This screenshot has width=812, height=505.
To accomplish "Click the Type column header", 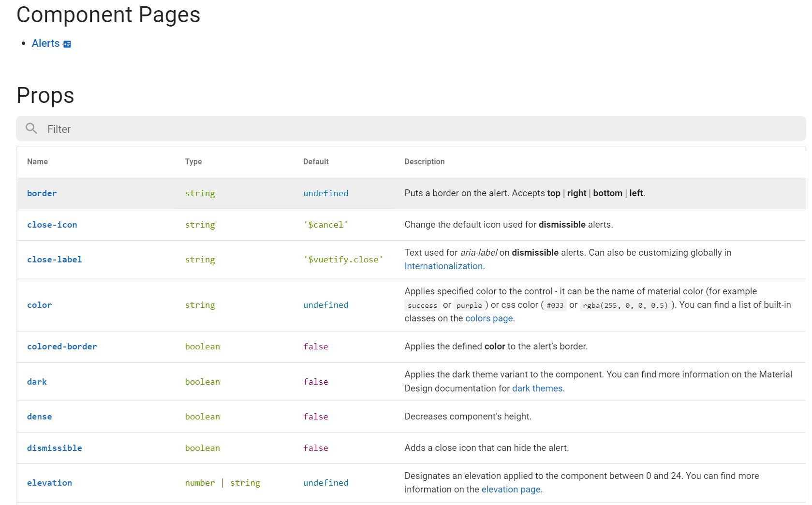I will [x=193, y=162].
